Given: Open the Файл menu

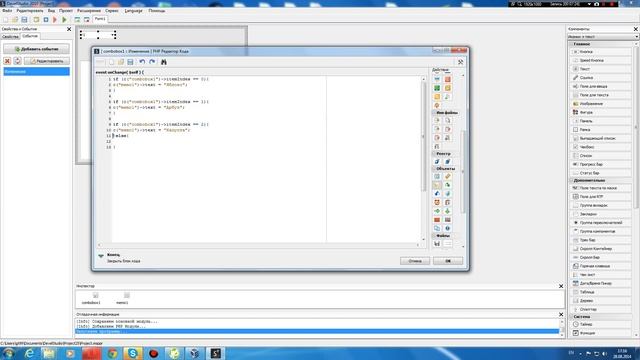Looking at the screenshot, I should pos(7,11).
